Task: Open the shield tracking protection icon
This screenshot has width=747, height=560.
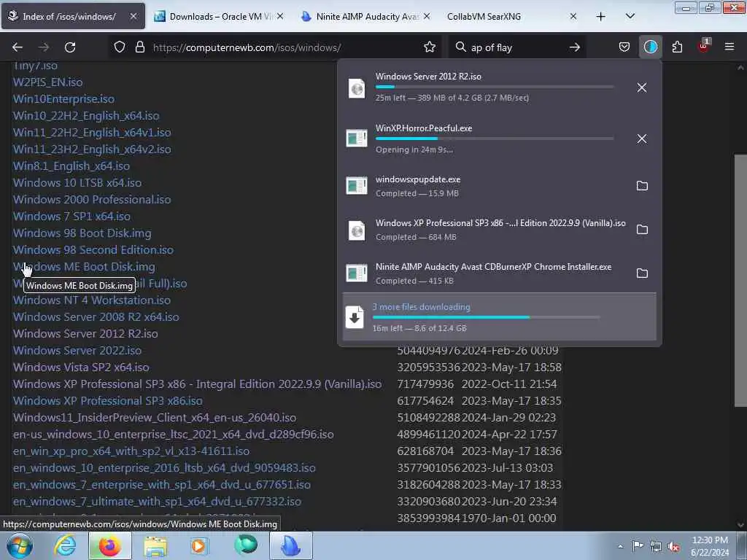Action: (120, 47)
